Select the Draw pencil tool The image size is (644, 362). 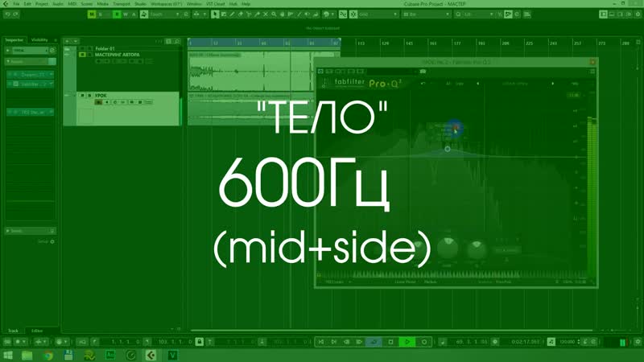232,14
